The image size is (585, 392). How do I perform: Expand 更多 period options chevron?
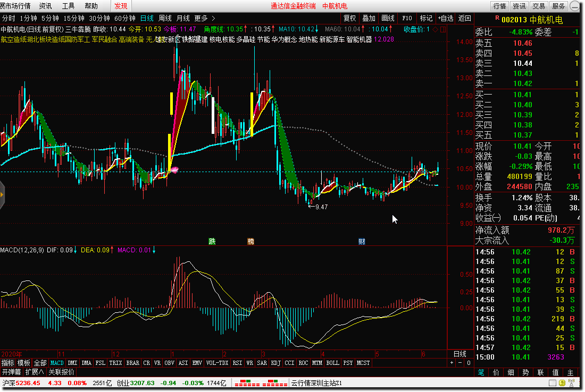[213, 18]
